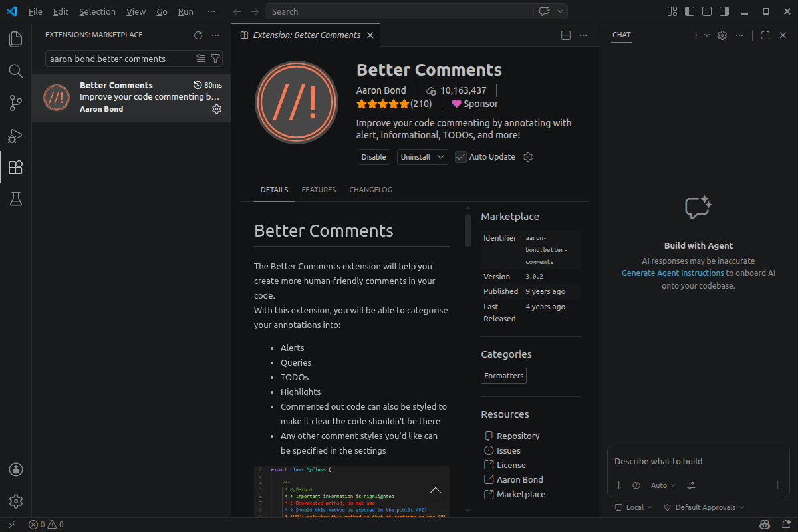Switch to the CHANGELOG tab
Image resolution: width=798 pixels, height=532 pixels.
[370, 190]
